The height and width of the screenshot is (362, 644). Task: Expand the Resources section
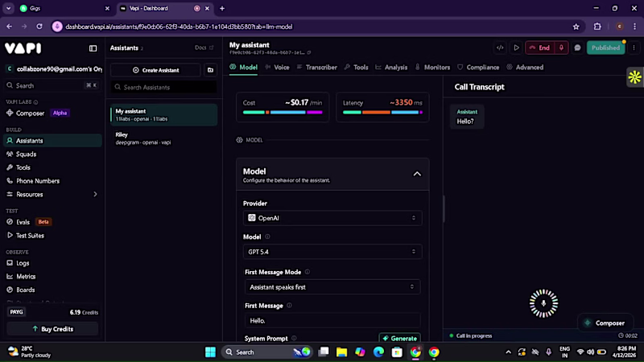[x=52, y=194]
